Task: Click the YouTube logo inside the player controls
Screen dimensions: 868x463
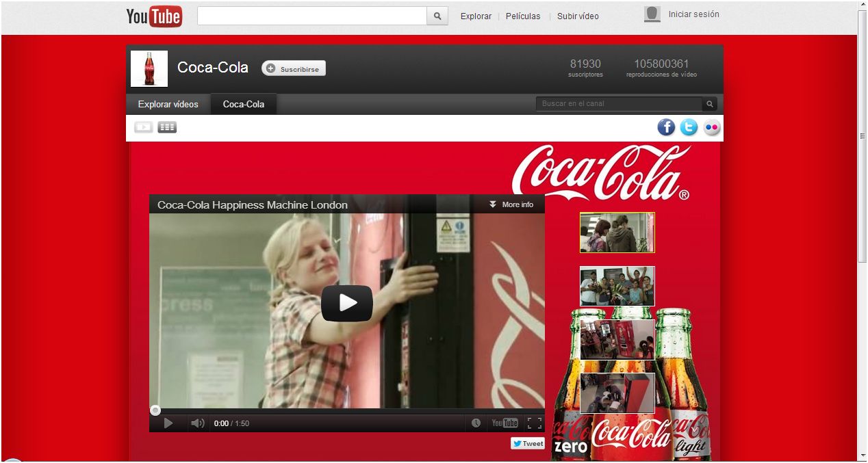Action: tap(505, 423)
